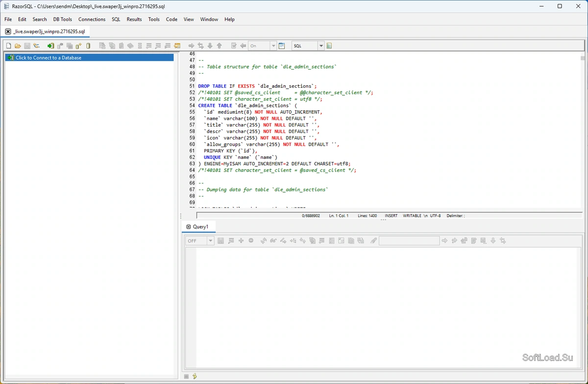Image resolution: width=588 pixels, height=384 pixels.
Task: Open the Connections menu
Action: point(92,20)
